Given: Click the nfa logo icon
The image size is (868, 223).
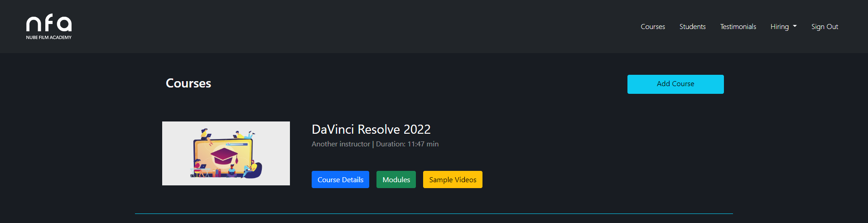Looking at the screenshot, I should 48,23.
